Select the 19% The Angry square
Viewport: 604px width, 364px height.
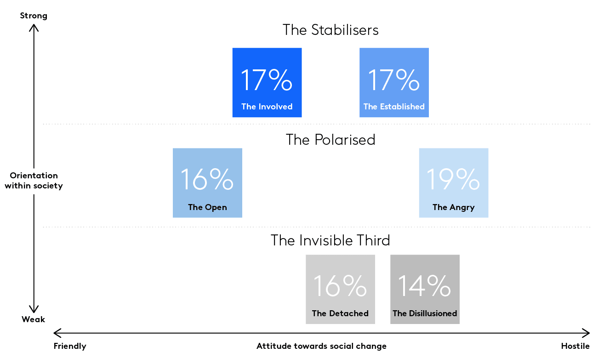pos(454,182)
